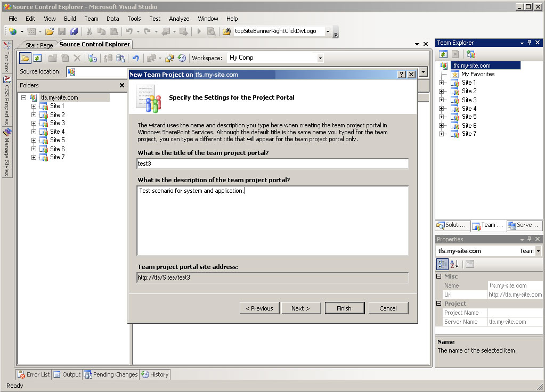Switch to the Start Page tab

39,45
